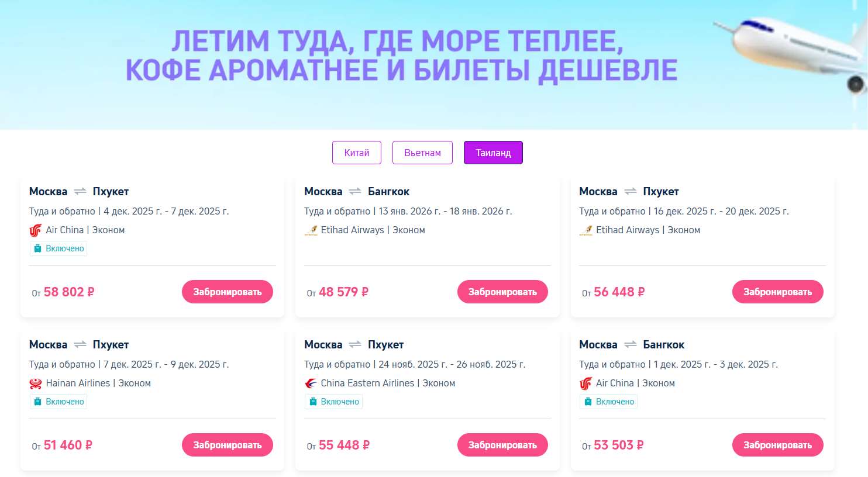Select the China Eastern Airlines logo
868x477 pixels.
click(x=311, y=383)
